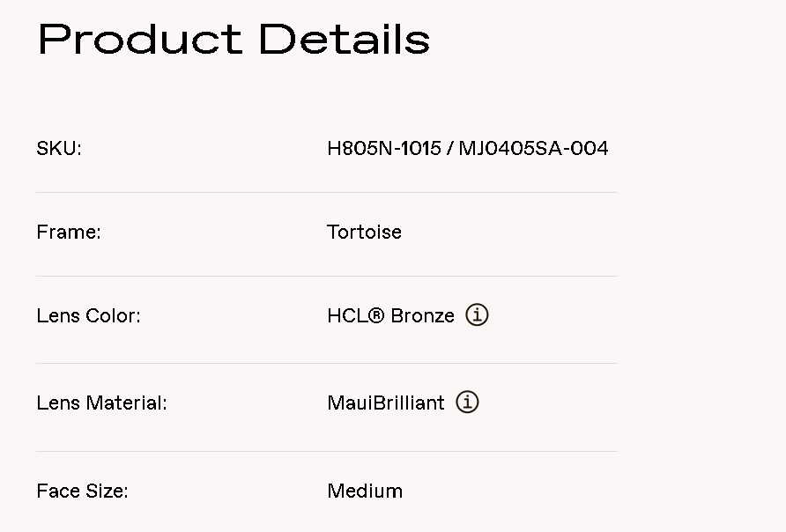Select the Lens Material label

click(x=101, y=403)
